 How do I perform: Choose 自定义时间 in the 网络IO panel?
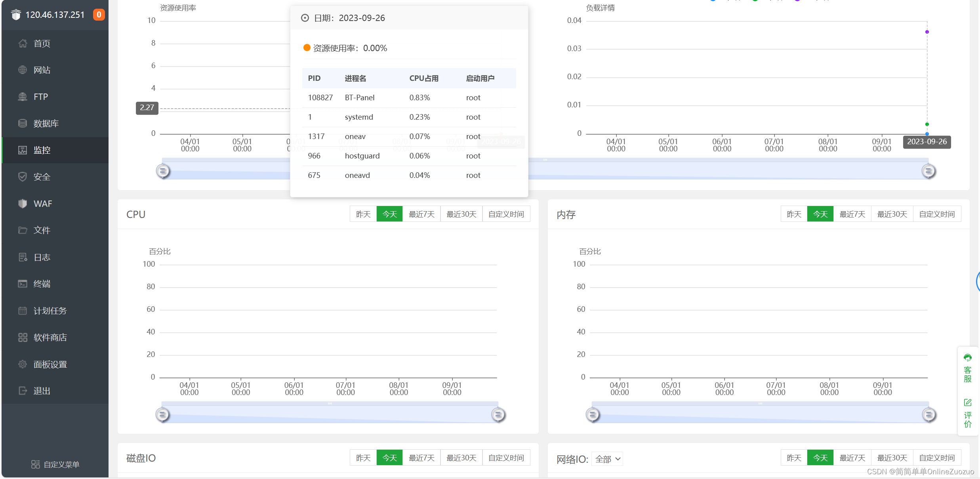pyautogui.click(x=937, y=458)
